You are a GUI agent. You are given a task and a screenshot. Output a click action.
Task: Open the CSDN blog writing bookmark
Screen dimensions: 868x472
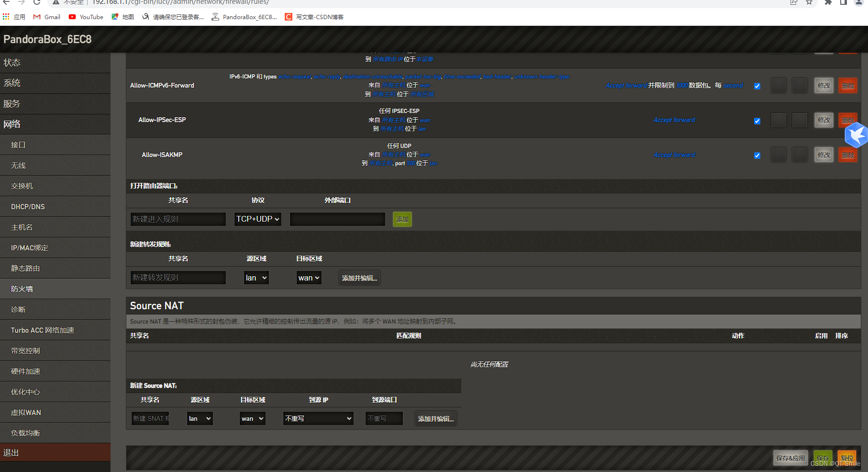[314, 17]
